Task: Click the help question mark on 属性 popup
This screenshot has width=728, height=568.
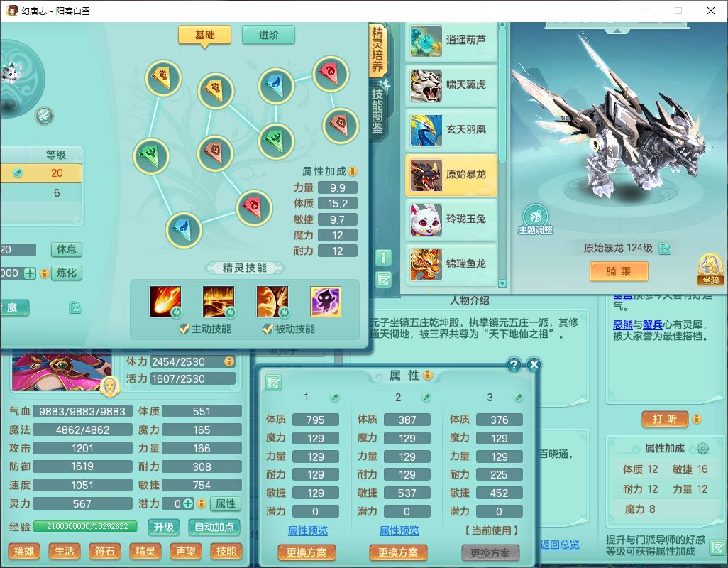Action: 514,364
